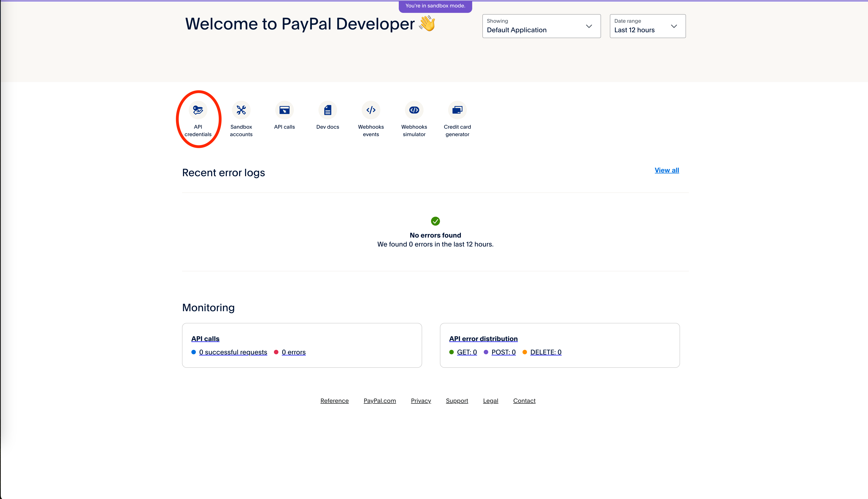Viewport: 868px width, 499px height.
Task: Open the Webhooks simulator icon
Action: pos(414,110)
